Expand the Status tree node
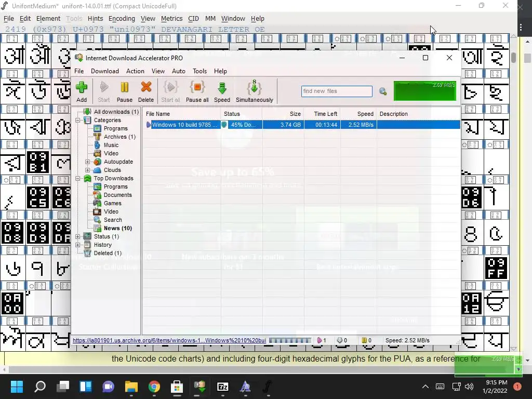This screenshot has width=532, height=399. [78, 236]
